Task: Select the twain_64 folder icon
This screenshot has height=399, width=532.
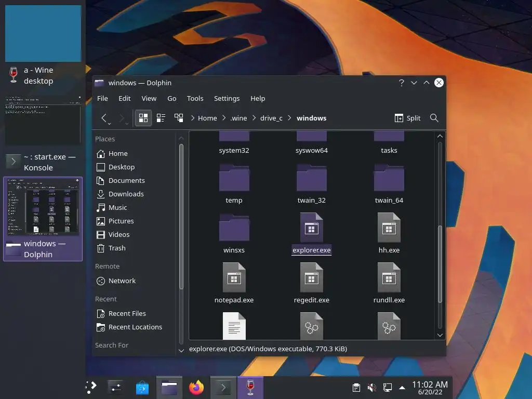Action: point(389,178)
